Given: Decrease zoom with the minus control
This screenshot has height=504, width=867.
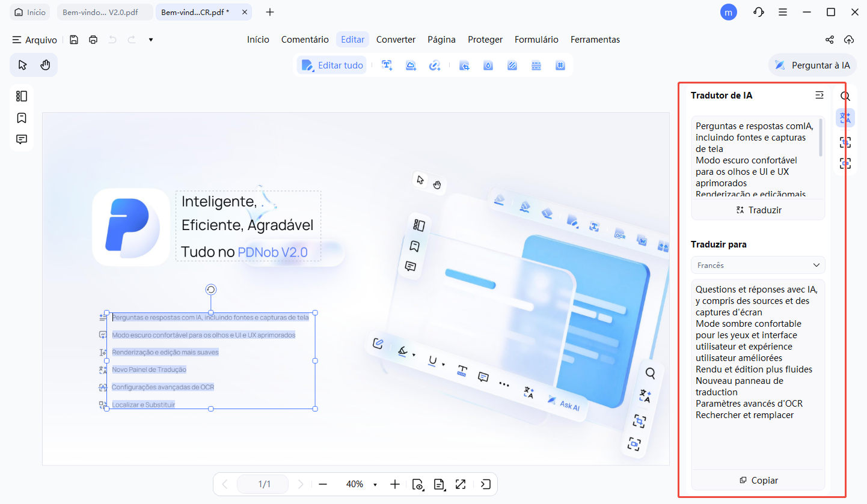Looking at the screenshot, I should click(323, 484).
